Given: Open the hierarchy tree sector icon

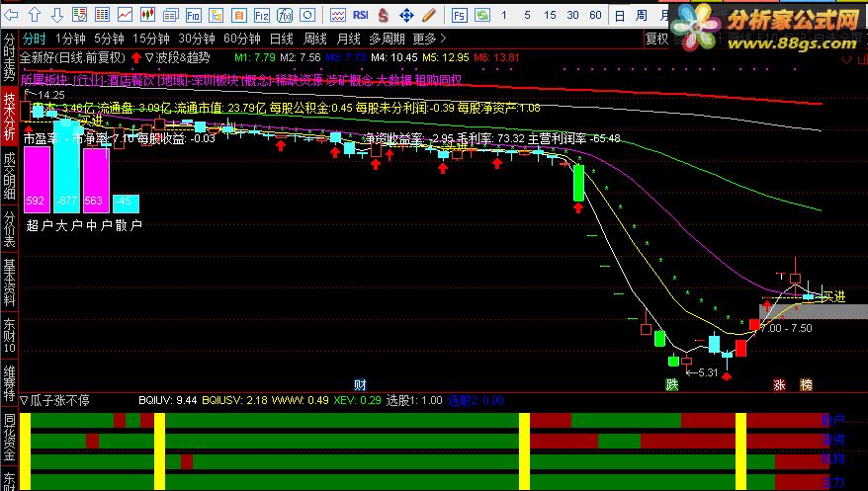Looking at the screenshot, I should pos(216,15).
